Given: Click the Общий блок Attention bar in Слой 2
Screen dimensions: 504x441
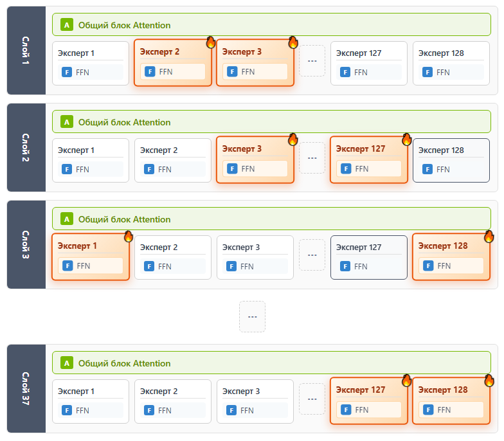Looking at the screenshot, I should (x=271, y=122).
